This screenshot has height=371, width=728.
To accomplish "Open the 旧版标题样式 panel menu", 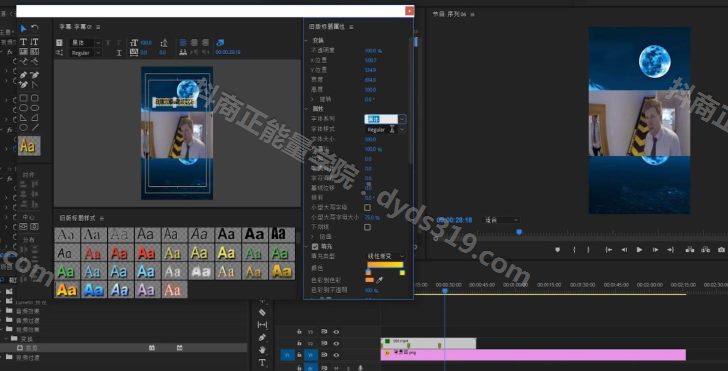I will point(102,218).
